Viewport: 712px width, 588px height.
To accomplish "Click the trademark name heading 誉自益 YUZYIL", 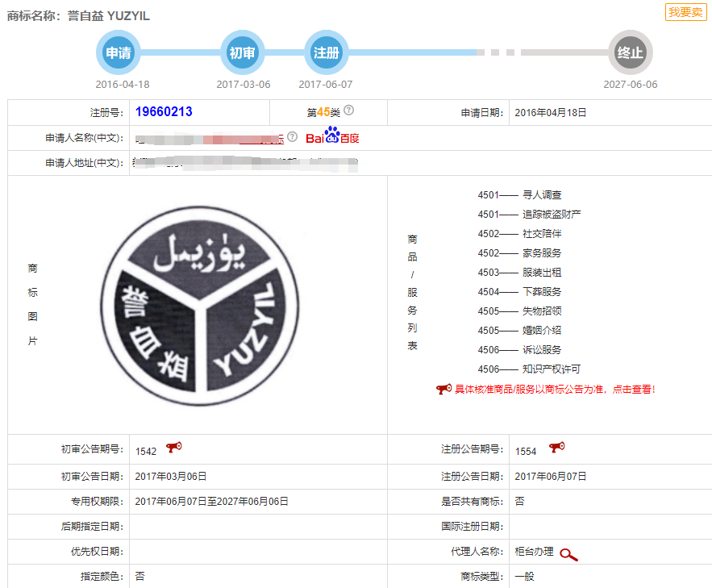I will (x=109, y=16).
